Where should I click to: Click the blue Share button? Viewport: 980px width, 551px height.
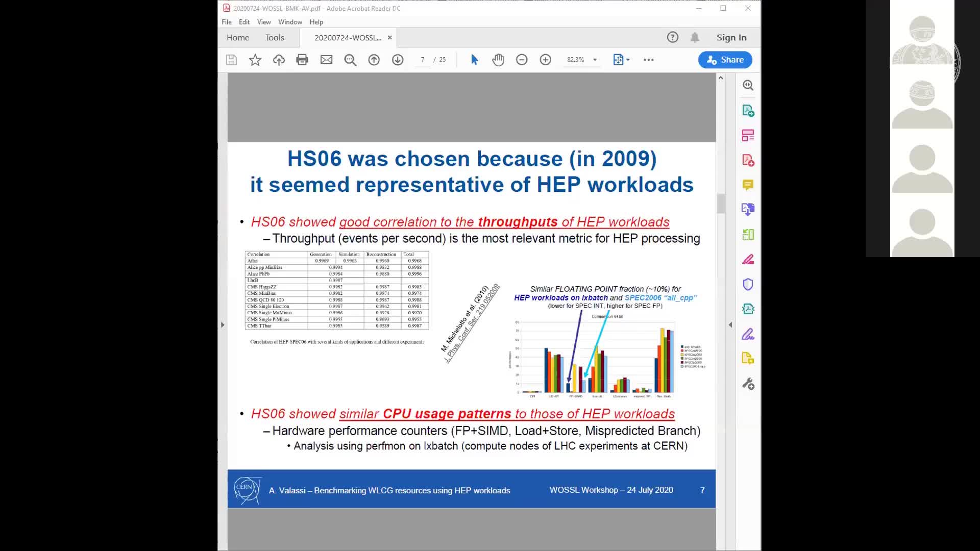pyautogui.click(x=725, y=60)
